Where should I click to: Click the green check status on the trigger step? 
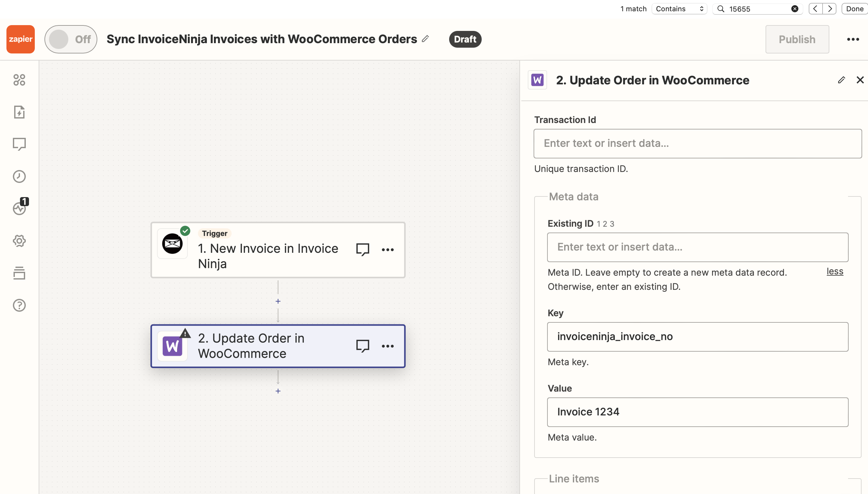185,231
